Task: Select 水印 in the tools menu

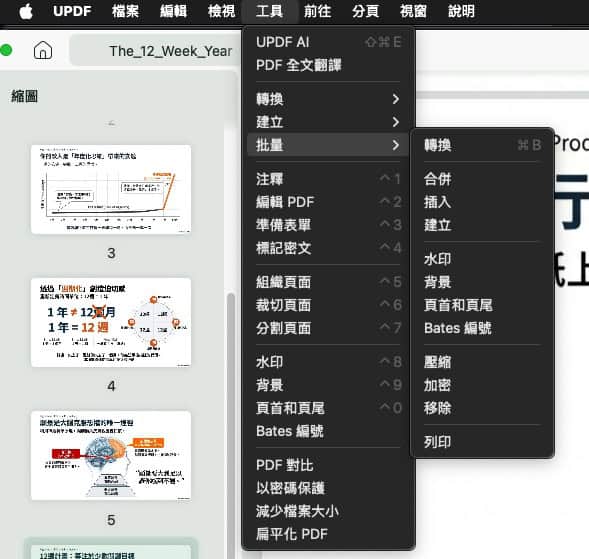Action: [x=328, y=362]
